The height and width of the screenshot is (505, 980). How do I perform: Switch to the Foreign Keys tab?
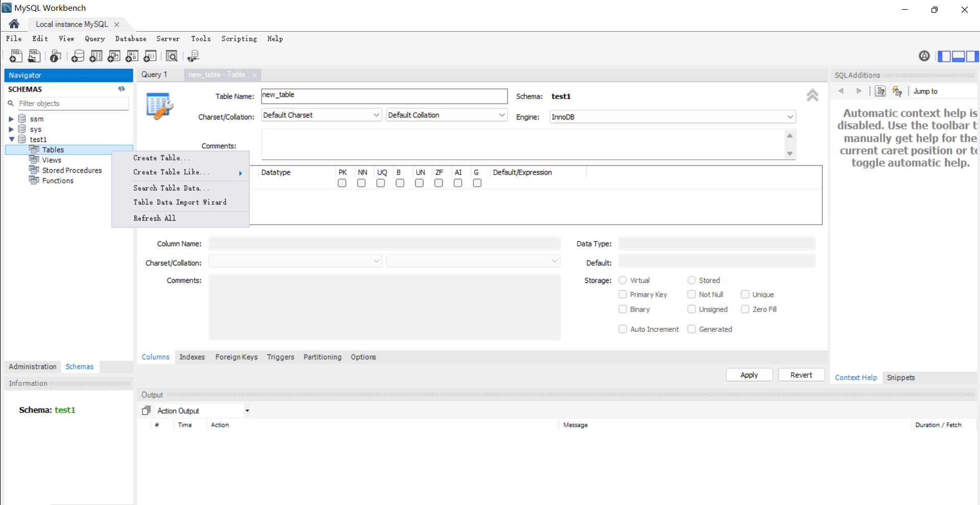(x=236, y=357)
